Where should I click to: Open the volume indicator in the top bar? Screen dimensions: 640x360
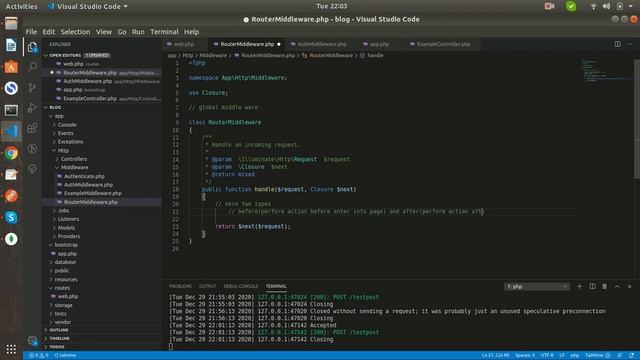(607, 6)
